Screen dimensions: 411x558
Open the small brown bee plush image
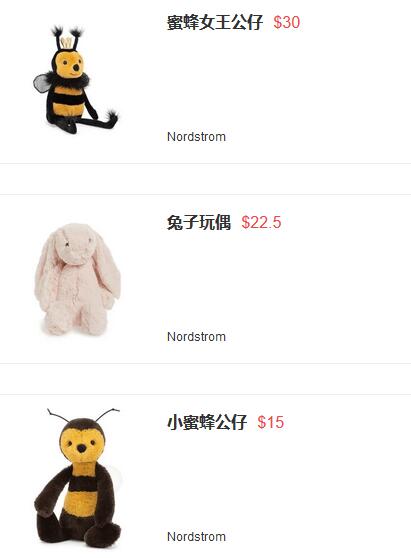coord(78,478)
